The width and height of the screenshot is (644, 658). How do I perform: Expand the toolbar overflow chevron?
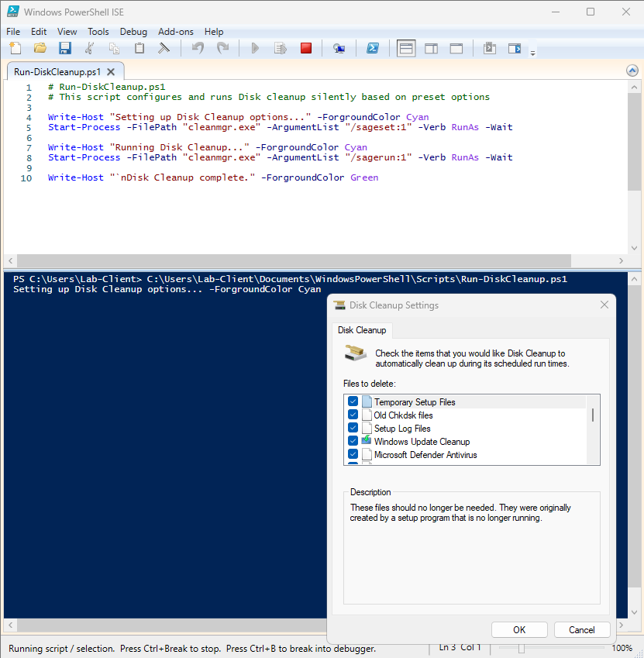(532, 53)
